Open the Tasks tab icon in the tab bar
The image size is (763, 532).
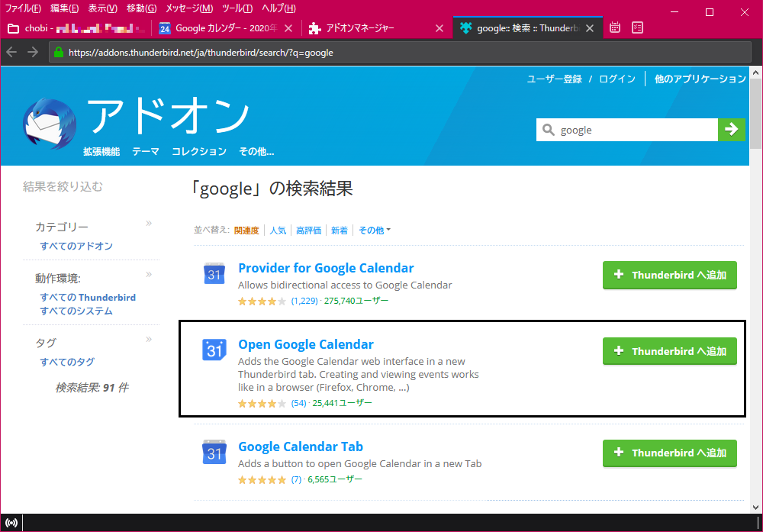click(x=637, y=27)
